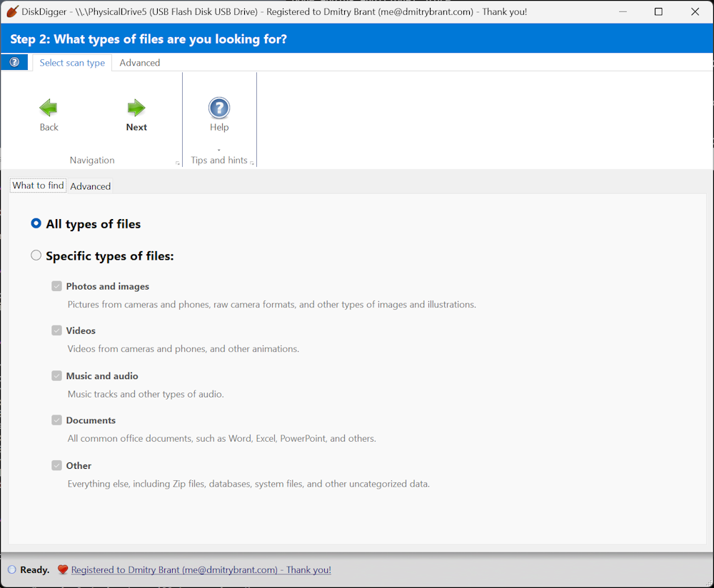The width and height of the screenshot is (714, 588).
Task: Click the green Back arrow icon
Action: tap(49, 108)
